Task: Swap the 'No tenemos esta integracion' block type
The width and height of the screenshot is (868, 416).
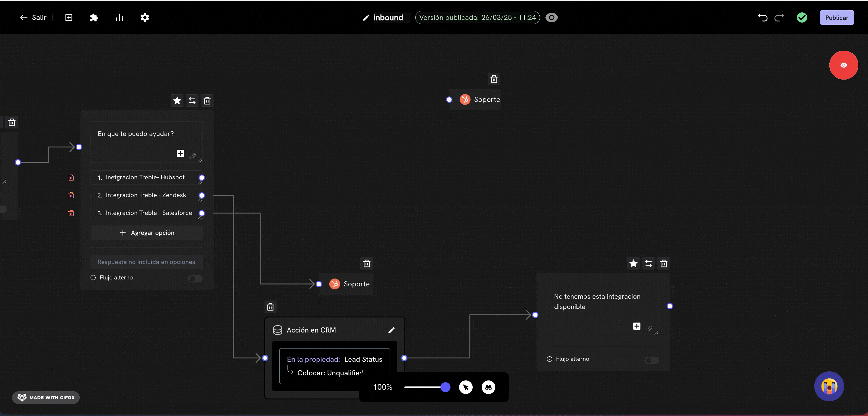Action: (x=648, y=263)
